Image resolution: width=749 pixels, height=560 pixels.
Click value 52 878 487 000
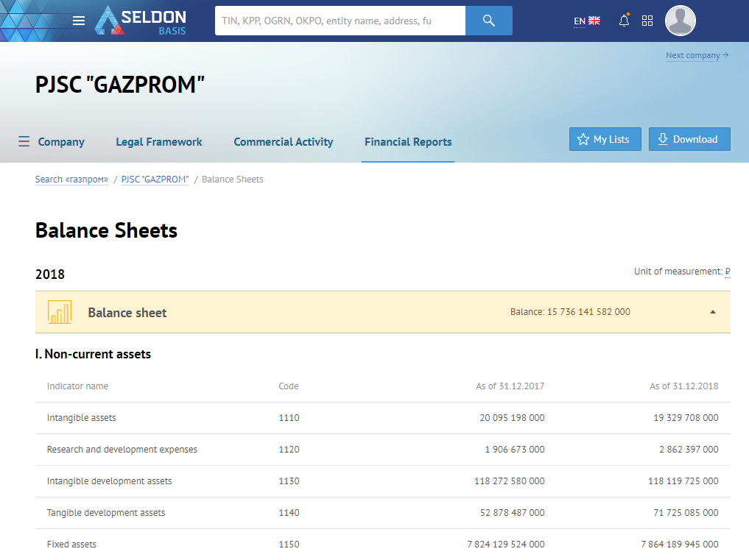(x=512, y=512)
